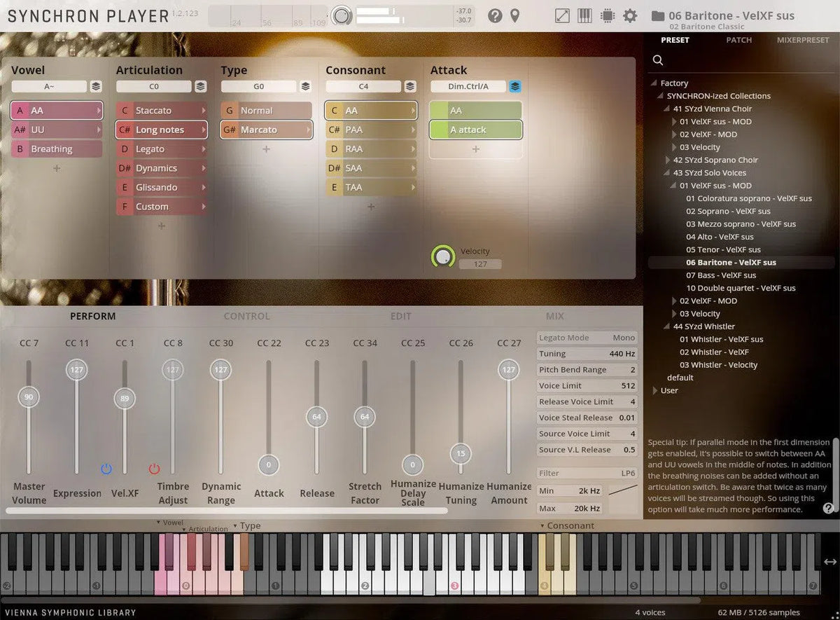Viewport: 840px width, 620px height.
Task: Open the help question mark icon
Action: coord(496,15)
